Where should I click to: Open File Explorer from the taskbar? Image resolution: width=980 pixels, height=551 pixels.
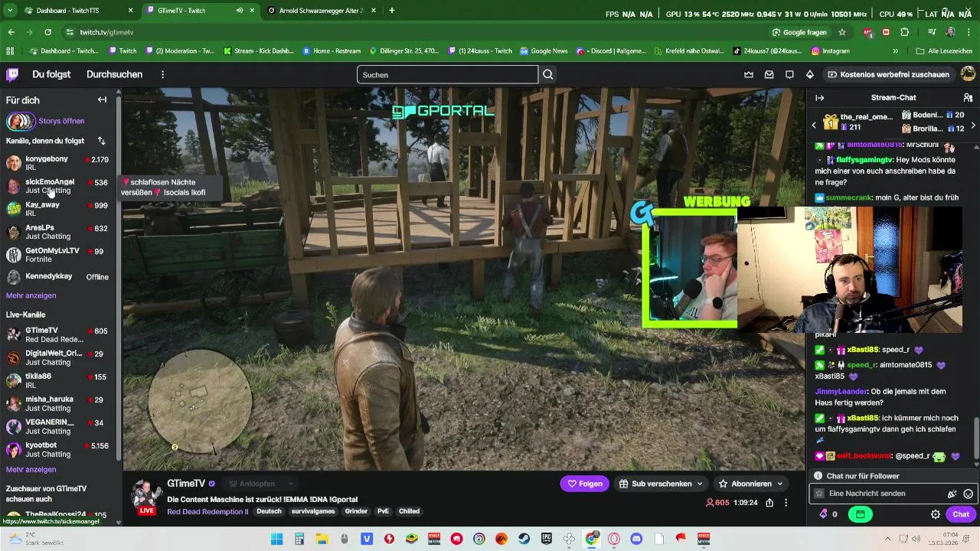pyautogui.click(x=322, y=539)
